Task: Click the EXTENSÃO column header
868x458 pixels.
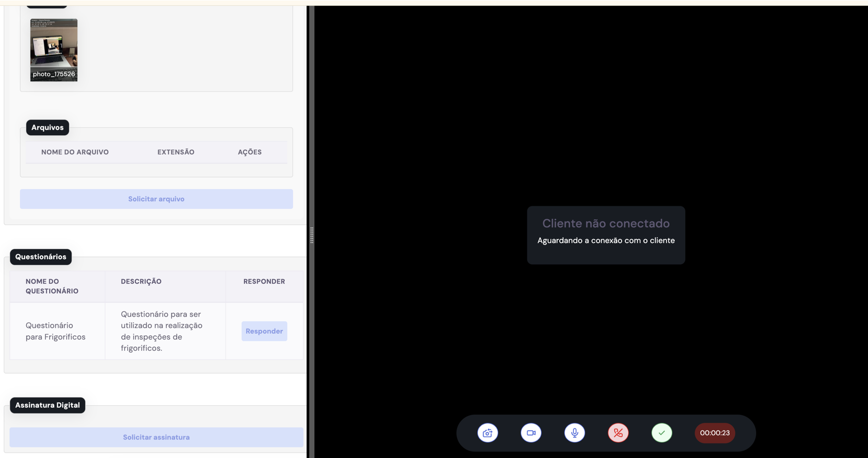Action: (x=176, y=152)
